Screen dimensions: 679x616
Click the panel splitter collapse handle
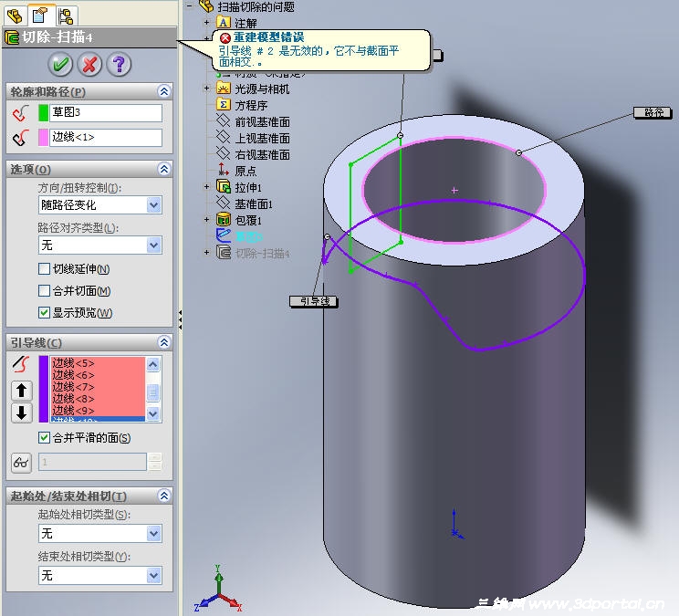coord(180,319)
